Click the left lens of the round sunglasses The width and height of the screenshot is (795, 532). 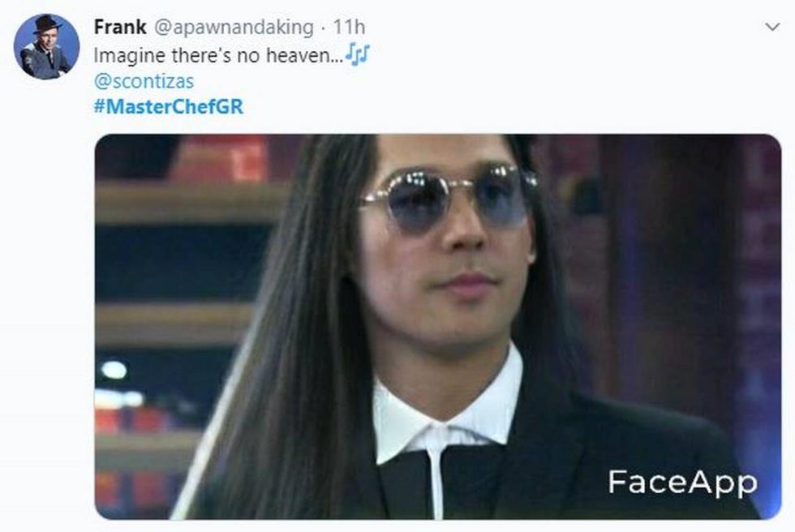click(418, 202)
